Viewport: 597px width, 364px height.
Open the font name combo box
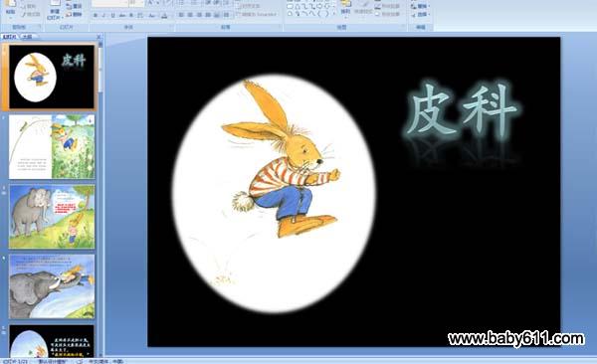(x=109, y=3)
